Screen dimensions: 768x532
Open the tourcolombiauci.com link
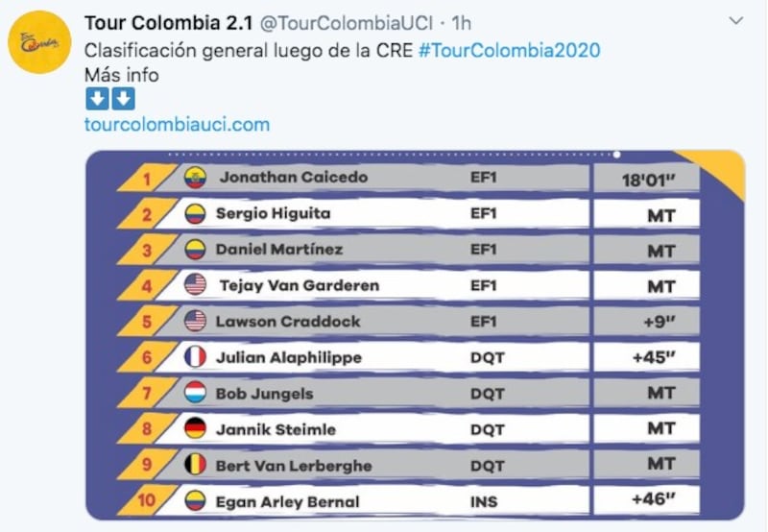pyautogui.click(x=177, y=125)
